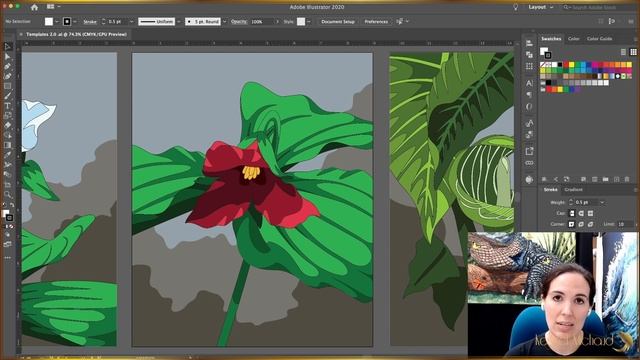Viewport: 640px width, 360px height.
Task: Click the Home icon in title bar
Action: click(x=34, y=7)
